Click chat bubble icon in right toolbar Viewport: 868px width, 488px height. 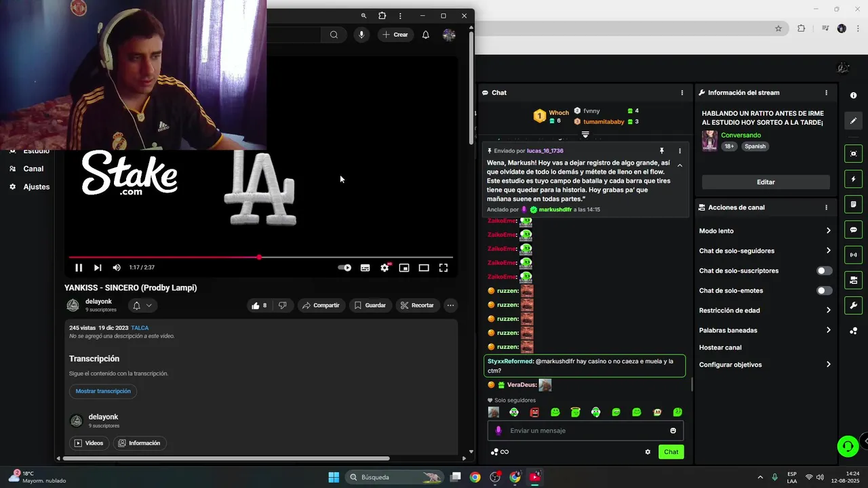(853, 230)
